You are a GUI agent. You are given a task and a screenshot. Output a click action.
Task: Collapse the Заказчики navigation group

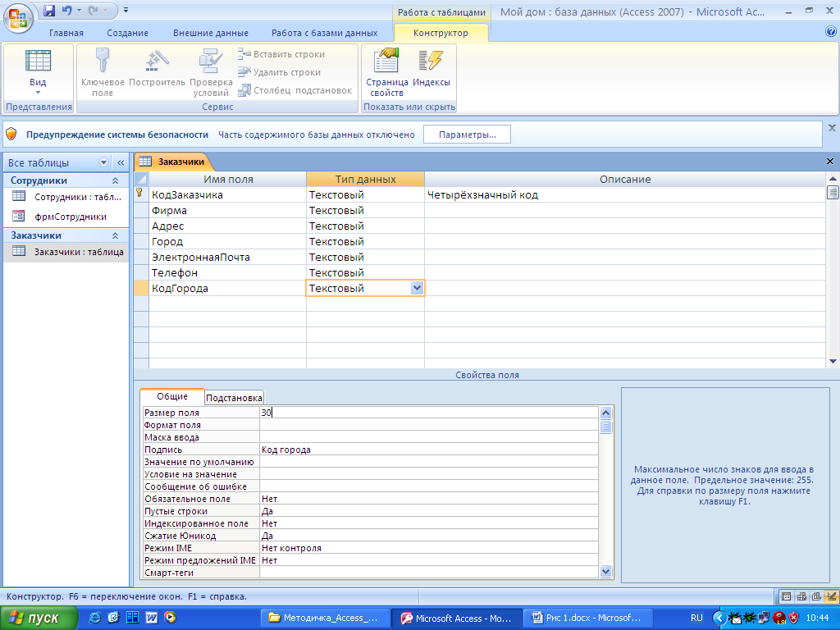(x=115, y=235)
